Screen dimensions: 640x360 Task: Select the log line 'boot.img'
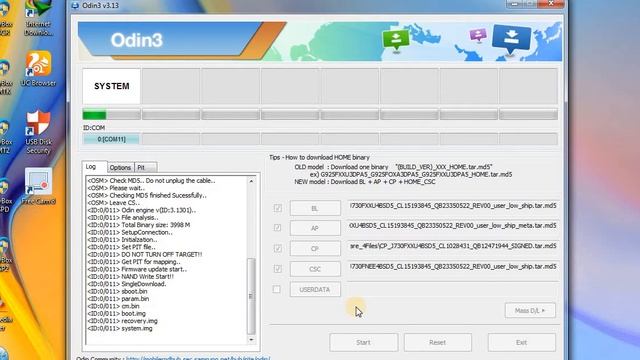[117, 313]
